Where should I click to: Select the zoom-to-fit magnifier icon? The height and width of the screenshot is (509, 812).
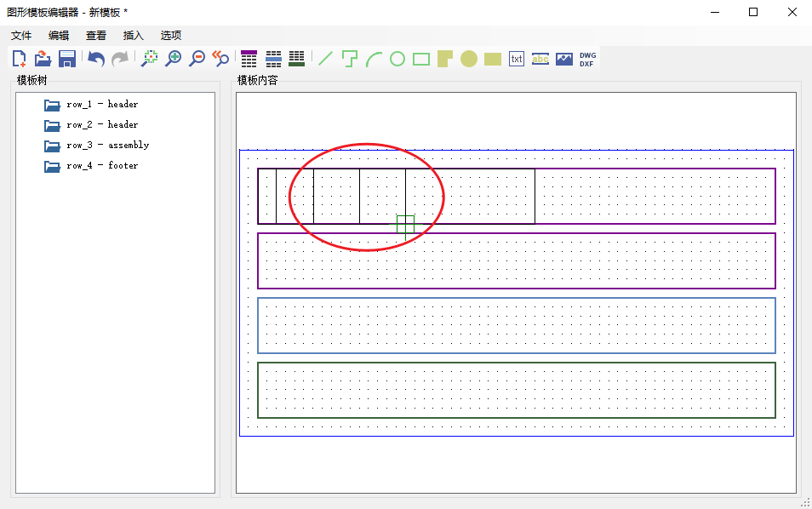(x=150, y=59)
